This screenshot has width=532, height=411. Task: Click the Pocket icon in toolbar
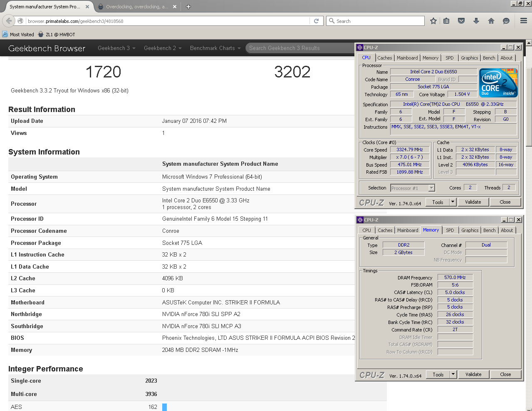(x=461, y=21)
